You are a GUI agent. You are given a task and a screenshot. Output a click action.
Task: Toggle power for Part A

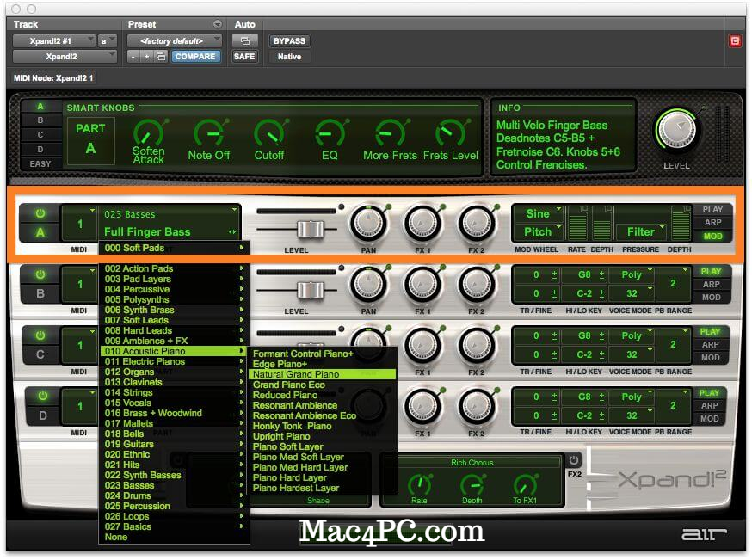tap(40, 213)
